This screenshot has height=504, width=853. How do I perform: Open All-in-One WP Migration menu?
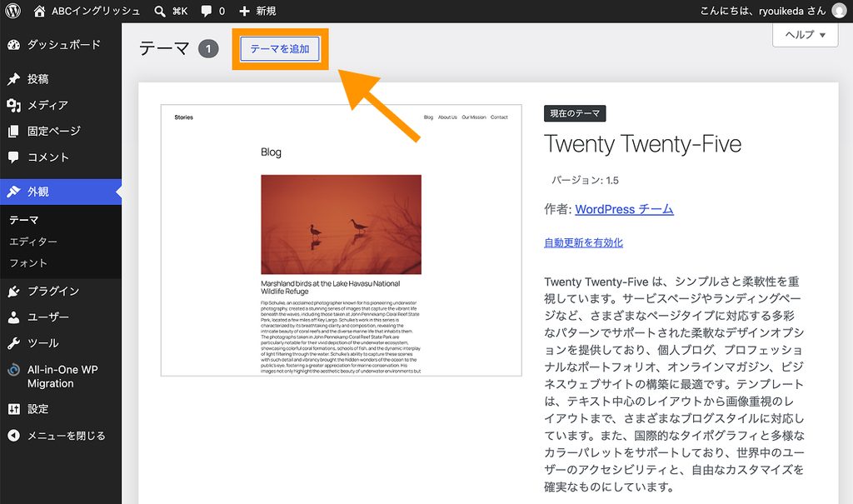tap(61, 377)
